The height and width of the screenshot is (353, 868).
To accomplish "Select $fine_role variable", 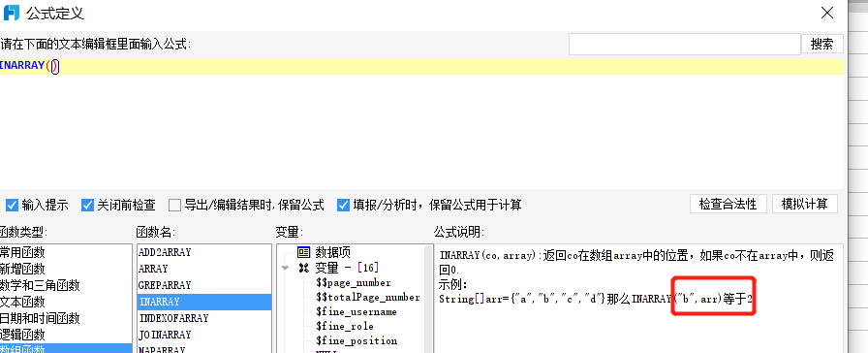I will [344, 327].
